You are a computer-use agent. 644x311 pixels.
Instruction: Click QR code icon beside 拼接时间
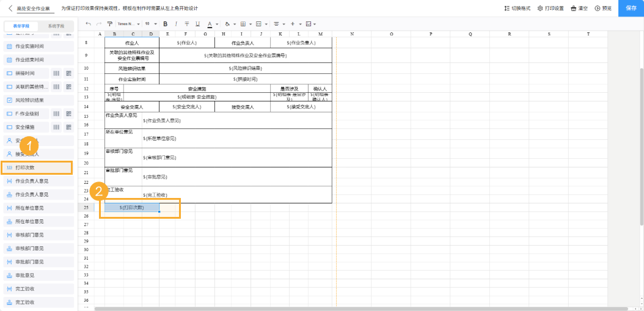[x=68, y=73]
